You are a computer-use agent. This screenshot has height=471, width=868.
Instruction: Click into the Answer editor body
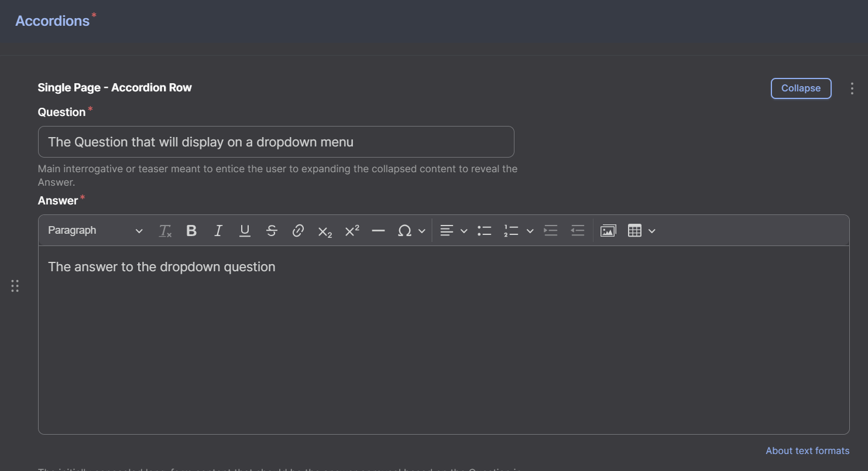click(x=444, y=340)
